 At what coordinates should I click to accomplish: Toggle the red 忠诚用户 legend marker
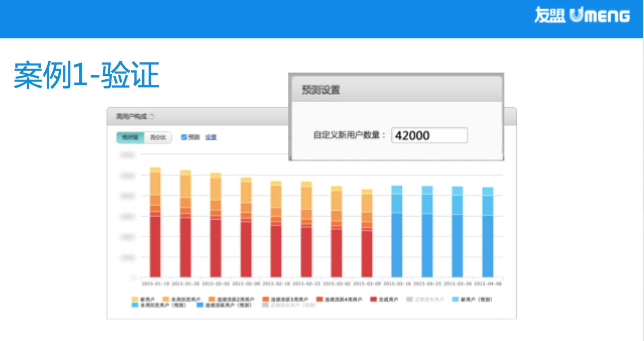tap(373, 299)
